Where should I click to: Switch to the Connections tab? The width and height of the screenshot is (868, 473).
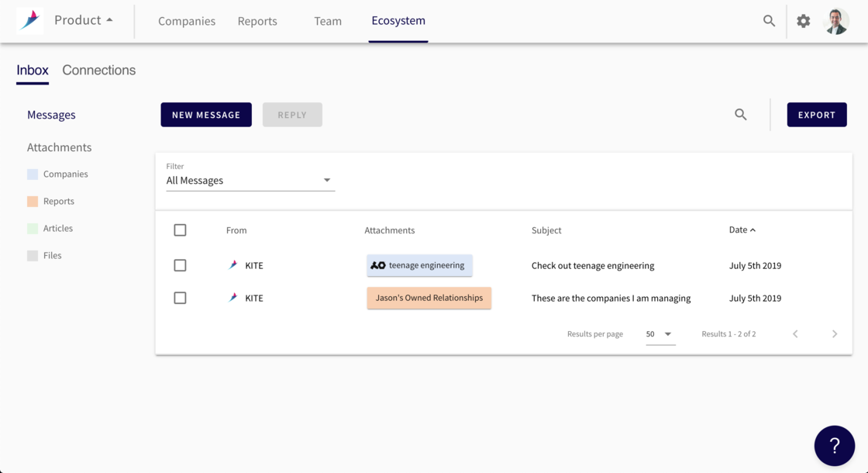pyautogui.click(x=98, y=71)
